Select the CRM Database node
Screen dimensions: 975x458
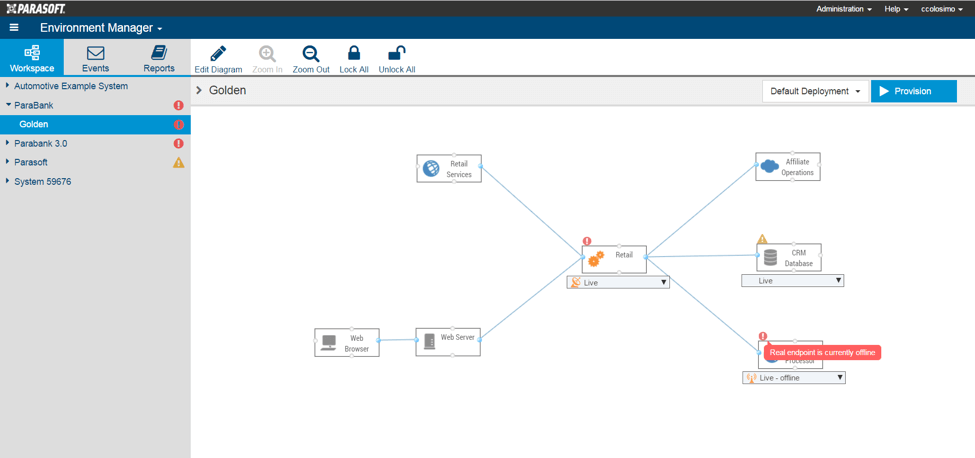click(789, 257)
